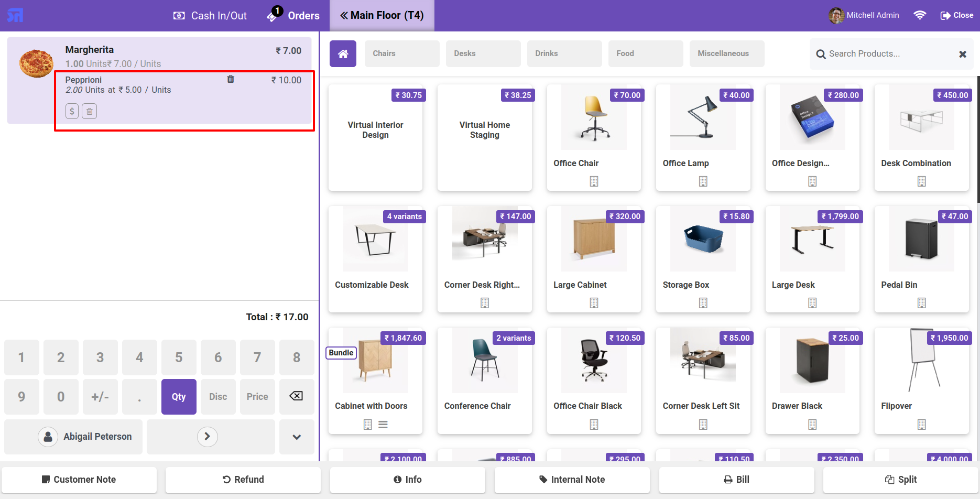This screenshot has height=499, width=980.
Task: Show all products via home icon
Action: (343, 53)
